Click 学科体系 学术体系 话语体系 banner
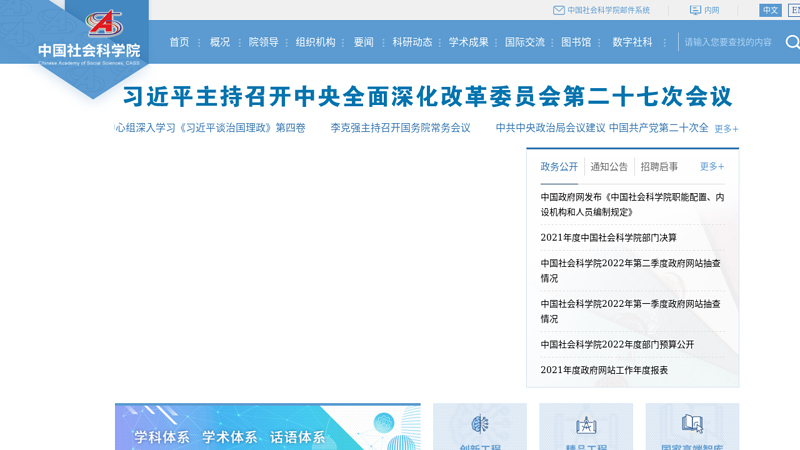The image size is (800, 450). 268,427
